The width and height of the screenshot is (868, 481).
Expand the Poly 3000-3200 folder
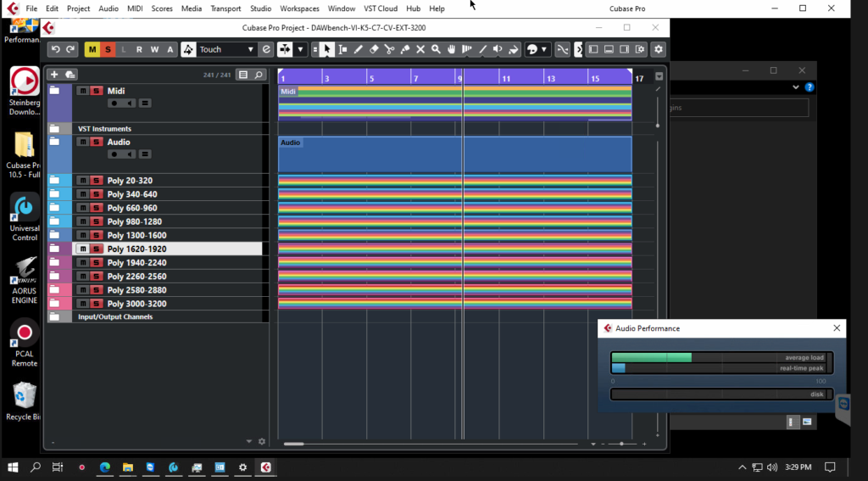54,303
